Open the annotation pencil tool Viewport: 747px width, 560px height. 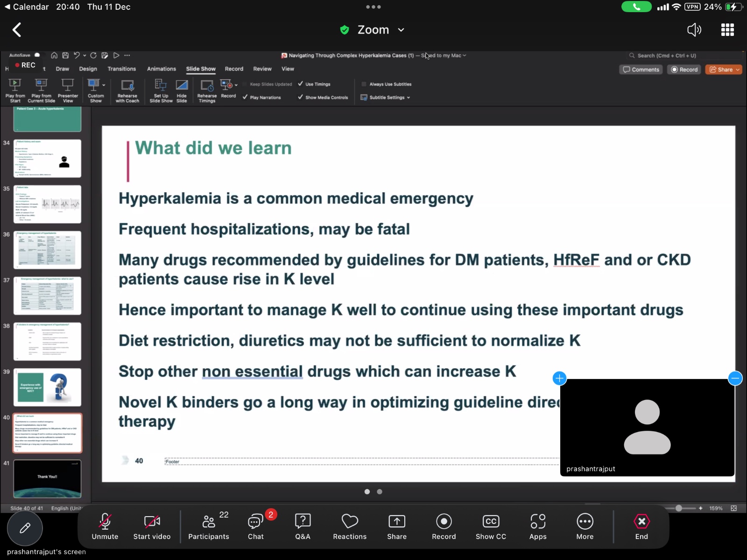coord(25,528)
